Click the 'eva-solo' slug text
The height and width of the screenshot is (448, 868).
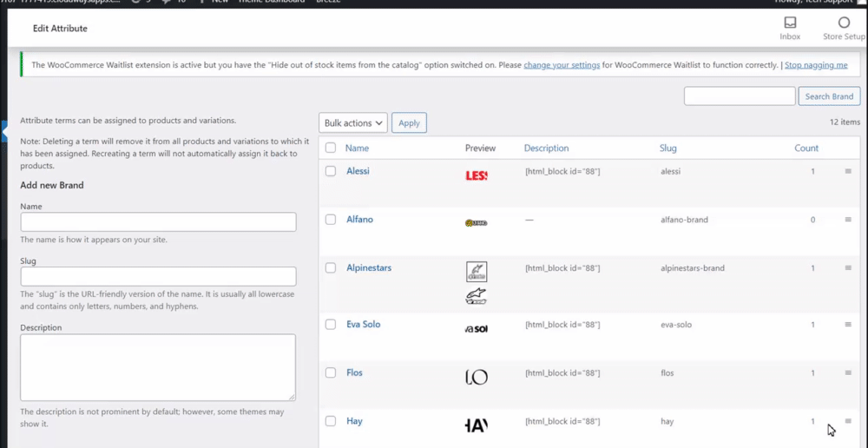676,325
